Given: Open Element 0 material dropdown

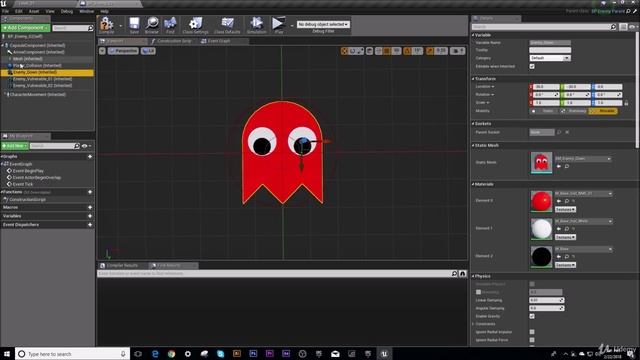Looking at the screenshot, I should (583, 193).
